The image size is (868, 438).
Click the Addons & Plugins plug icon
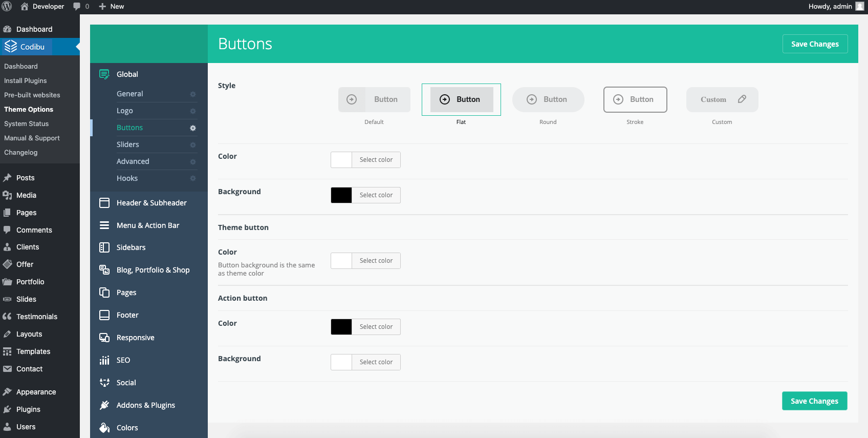coord(104,405)
